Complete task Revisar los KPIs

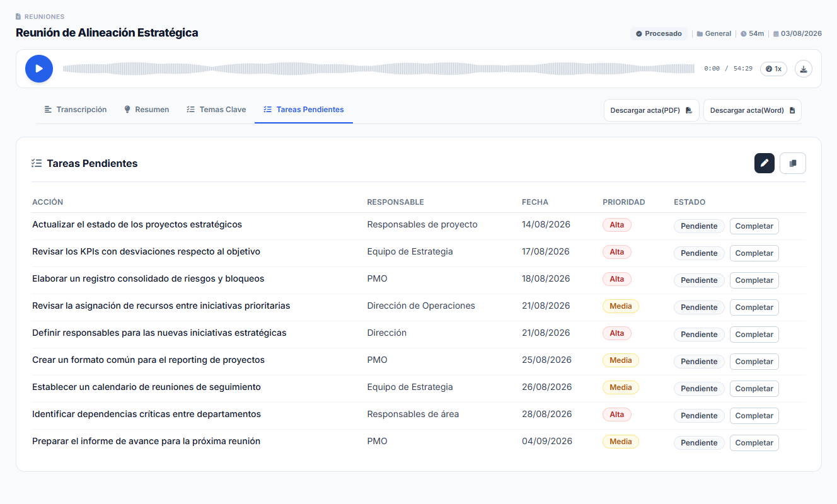click(754, 253)
